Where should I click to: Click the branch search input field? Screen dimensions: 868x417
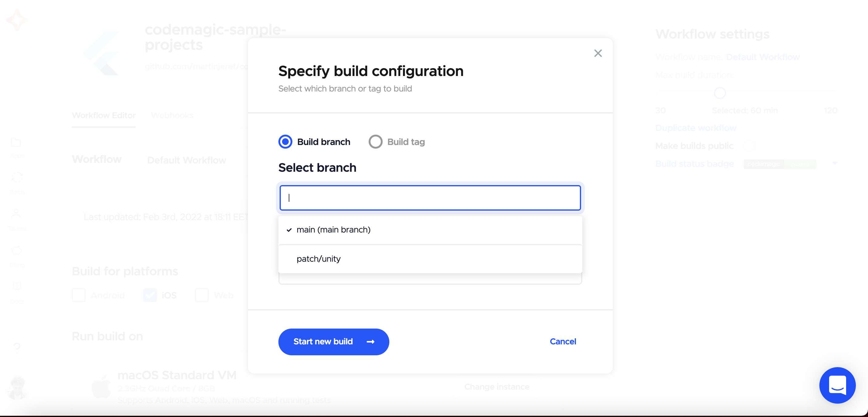430,198
